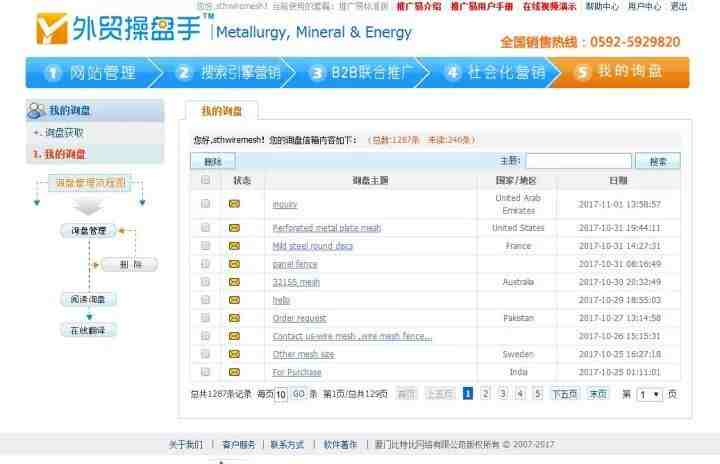Open the Contact us-wire mesh inquiry link

[x=352, y=336]
